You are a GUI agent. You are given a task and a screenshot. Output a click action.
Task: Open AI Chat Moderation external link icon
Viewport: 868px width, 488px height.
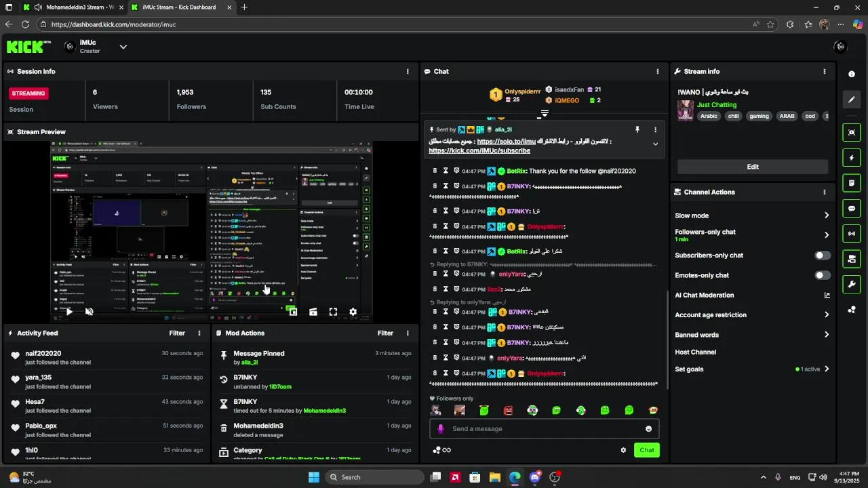click(827, 296)
